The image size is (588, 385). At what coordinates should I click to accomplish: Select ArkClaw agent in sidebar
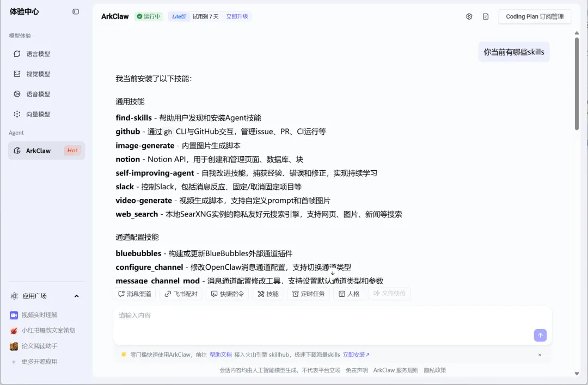[x=46, y=151]
